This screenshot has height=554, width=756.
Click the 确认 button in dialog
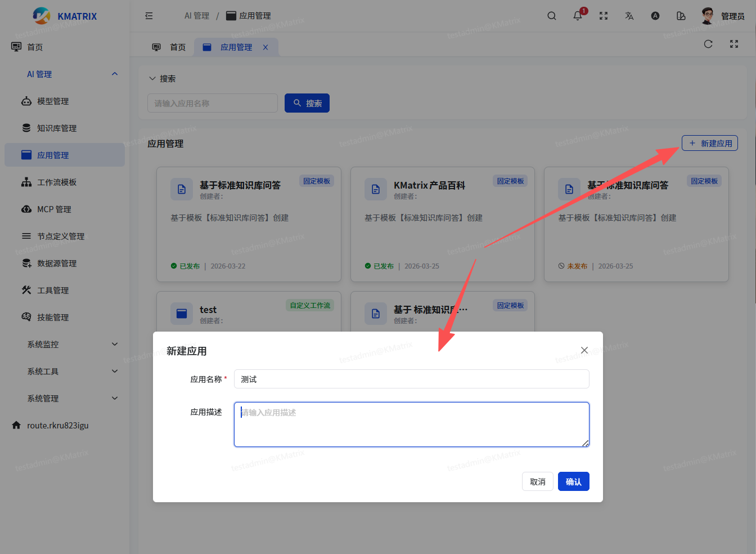[573, 481]
